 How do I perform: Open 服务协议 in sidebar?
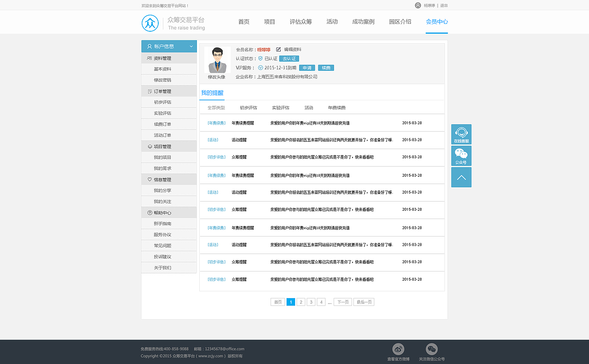(x=162, y=235)
